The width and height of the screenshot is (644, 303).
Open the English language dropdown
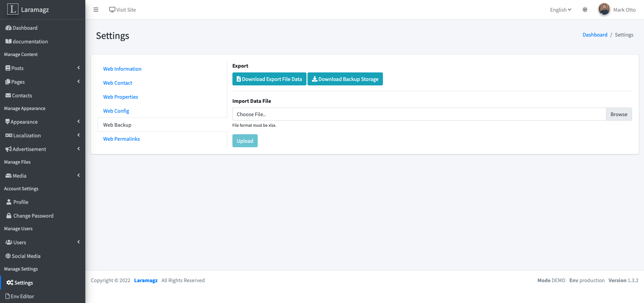coord(560,10)
